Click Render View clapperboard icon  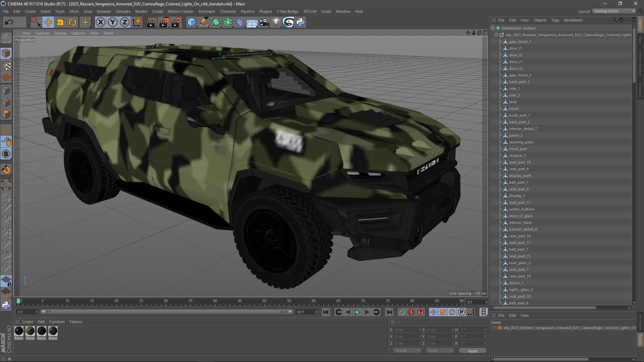(x=152, y=22)
